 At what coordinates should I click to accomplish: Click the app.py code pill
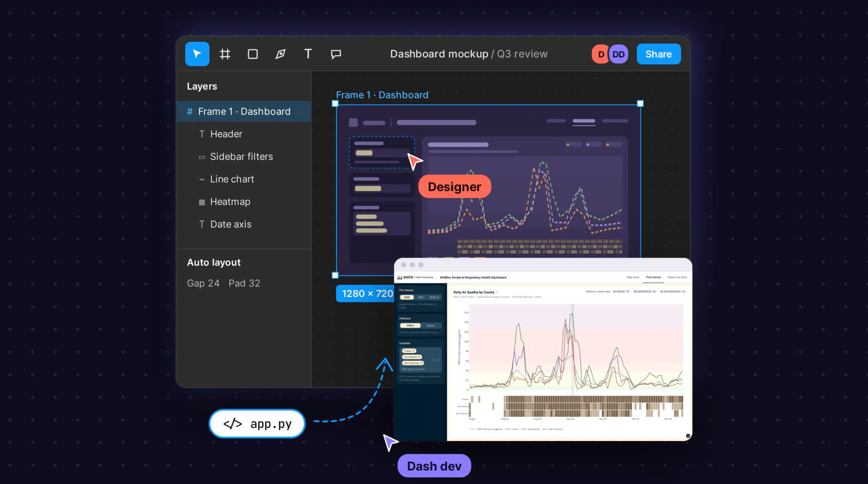point(257,424)
